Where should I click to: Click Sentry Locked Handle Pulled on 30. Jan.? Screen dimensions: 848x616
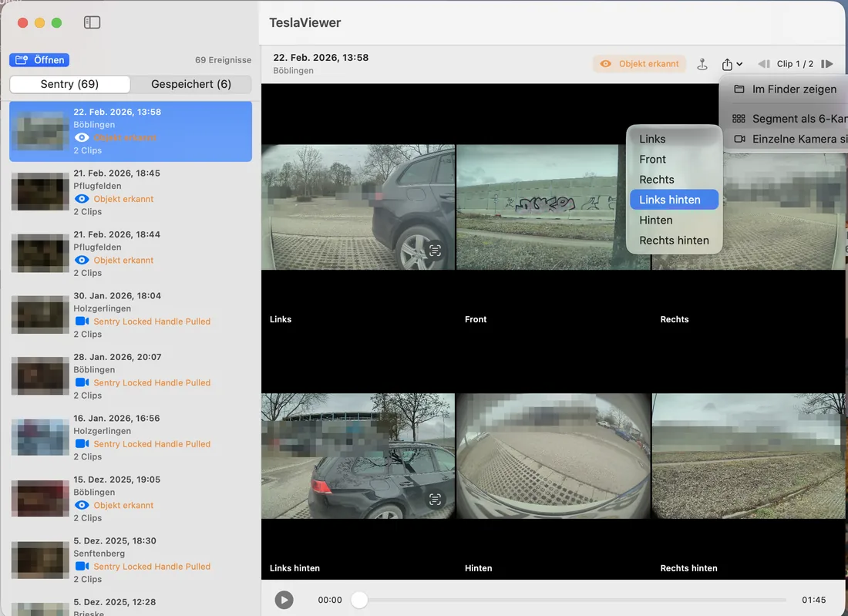(x=152, y=321)
